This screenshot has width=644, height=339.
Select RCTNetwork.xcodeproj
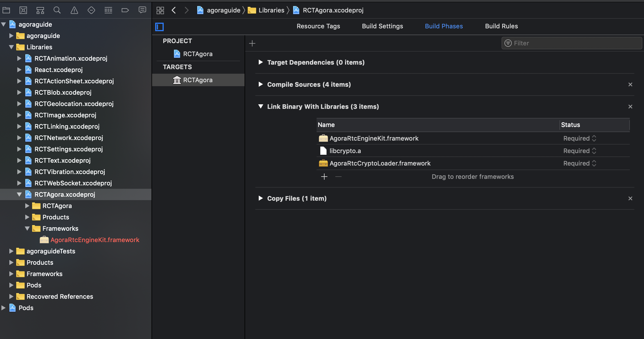click(69, 138)
